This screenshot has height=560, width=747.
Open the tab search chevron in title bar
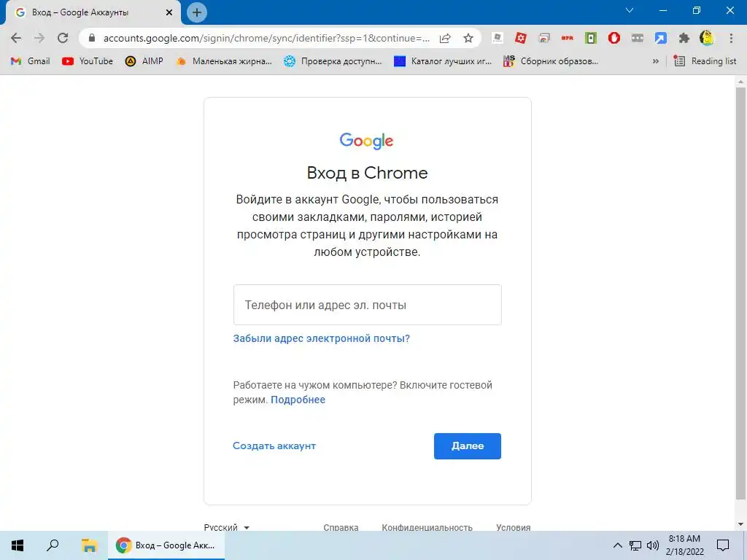coord(630,10)
